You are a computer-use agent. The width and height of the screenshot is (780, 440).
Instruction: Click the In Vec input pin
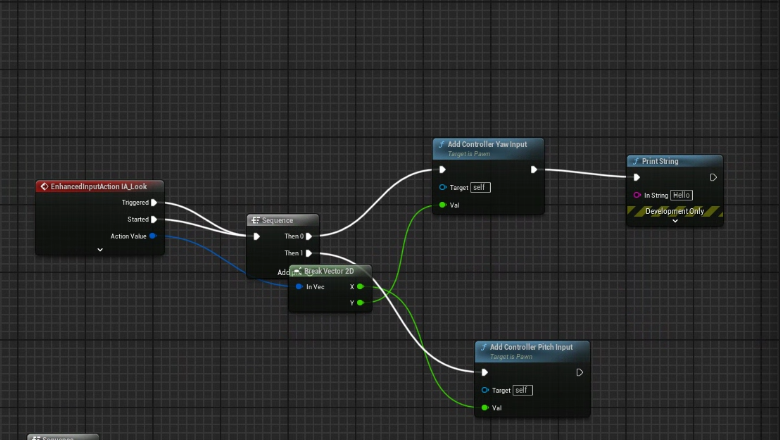click(x=298, y=287)
